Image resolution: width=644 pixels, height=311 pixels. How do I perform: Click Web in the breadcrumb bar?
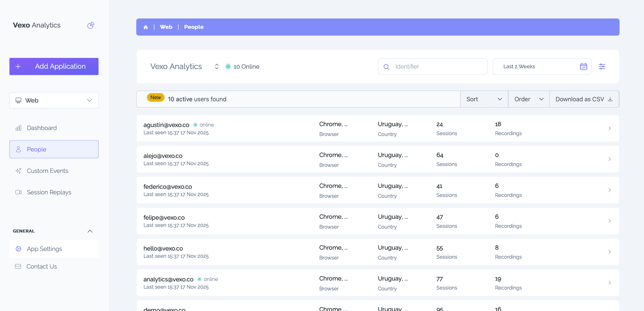(166, 27)
